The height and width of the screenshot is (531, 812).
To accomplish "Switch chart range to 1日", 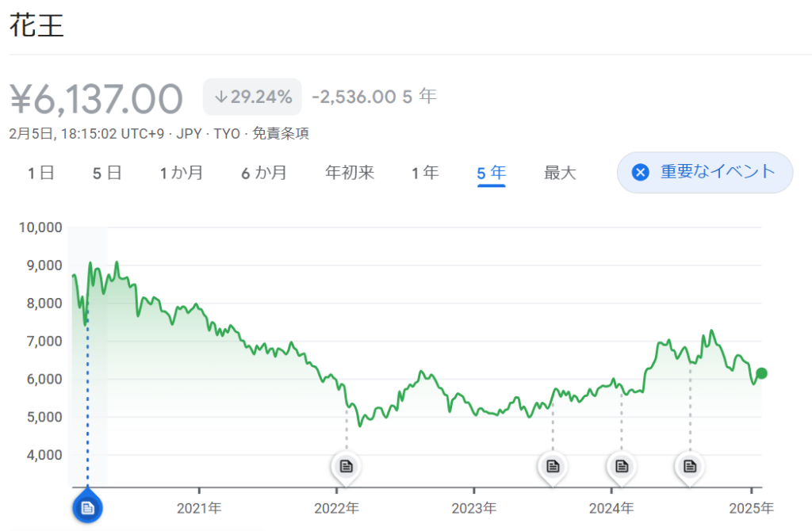I will coord(40,173).
